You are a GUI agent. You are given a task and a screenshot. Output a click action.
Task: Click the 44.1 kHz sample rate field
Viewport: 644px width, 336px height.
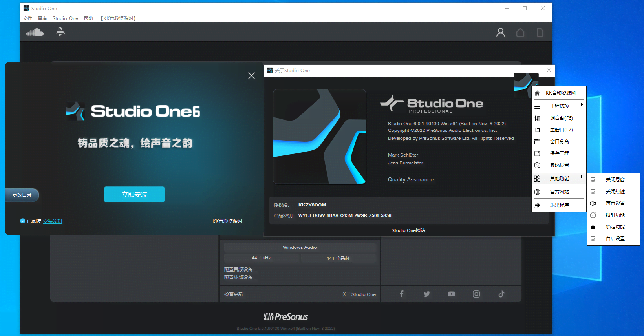pyautogui.click(x=261, y=258)
